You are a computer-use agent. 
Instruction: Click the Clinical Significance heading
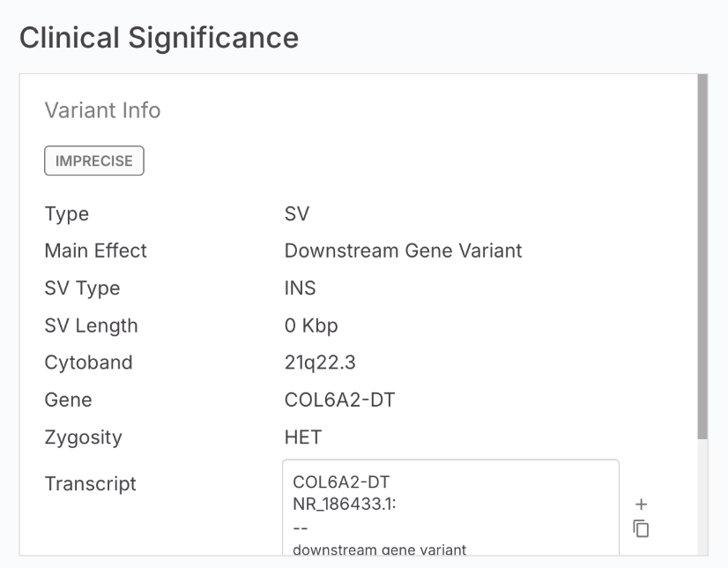point(159,37)
